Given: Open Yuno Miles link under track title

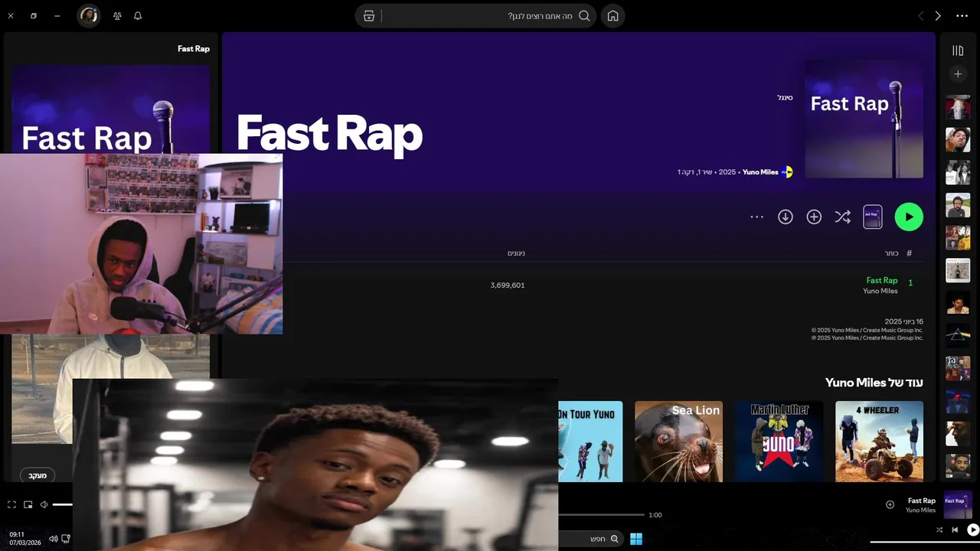Looking at the screenshot, I should click(880, 291).
